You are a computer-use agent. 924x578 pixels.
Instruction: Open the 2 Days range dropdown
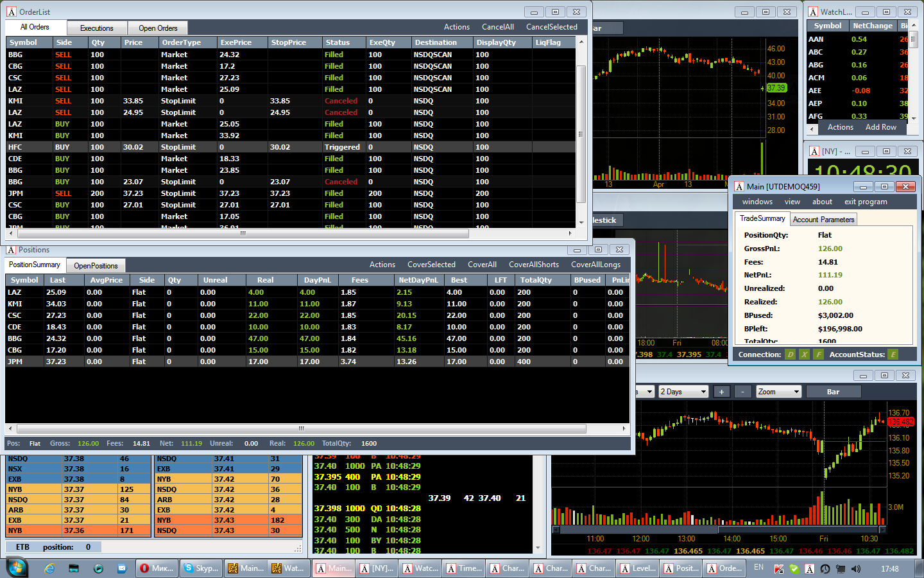point(683,392)
